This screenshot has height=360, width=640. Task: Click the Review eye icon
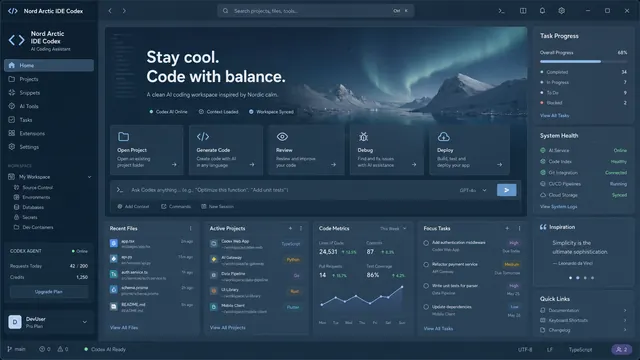282,136
